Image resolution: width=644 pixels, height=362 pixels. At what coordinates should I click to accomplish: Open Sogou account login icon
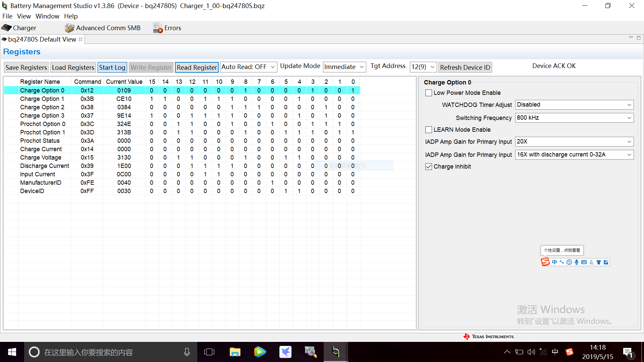click(x=591, y=262)
